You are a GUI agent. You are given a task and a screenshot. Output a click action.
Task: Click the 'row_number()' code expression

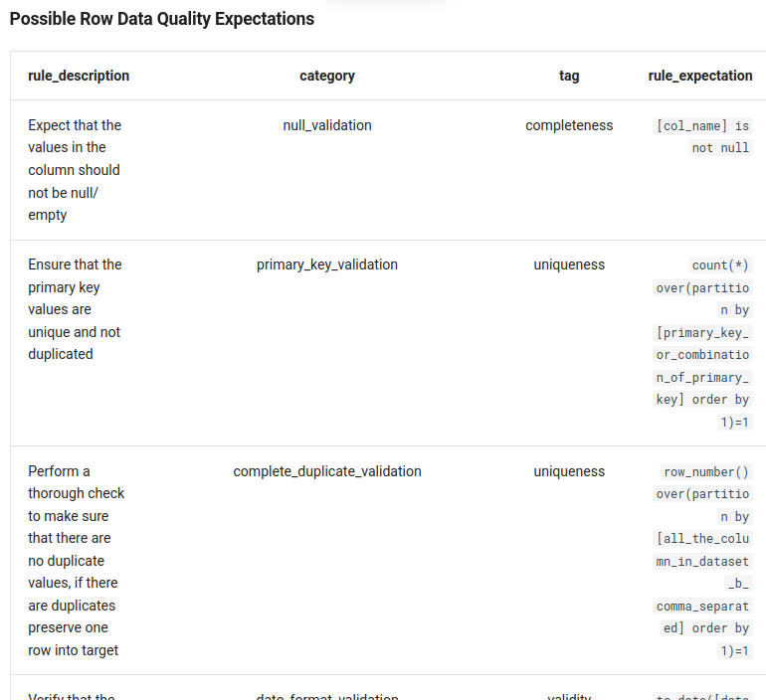point(706,472)
